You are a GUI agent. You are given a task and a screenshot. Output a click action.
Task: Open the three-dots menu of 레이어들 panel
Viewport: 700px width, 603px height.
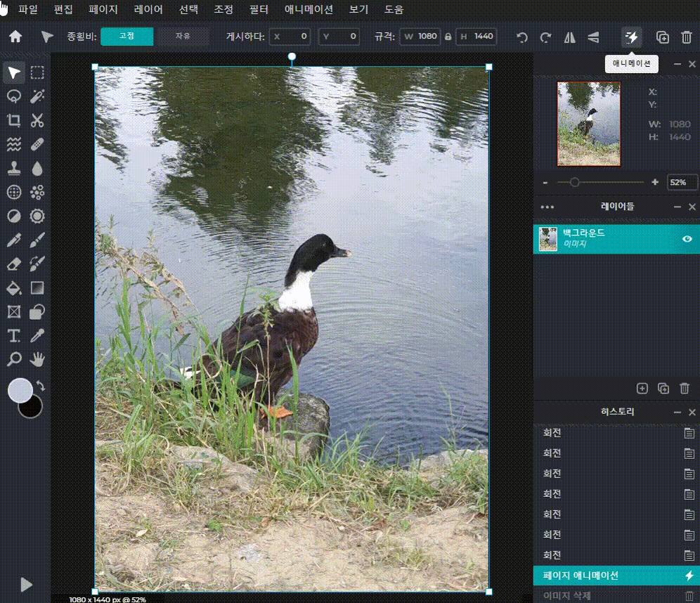click(x=547, y=207)
